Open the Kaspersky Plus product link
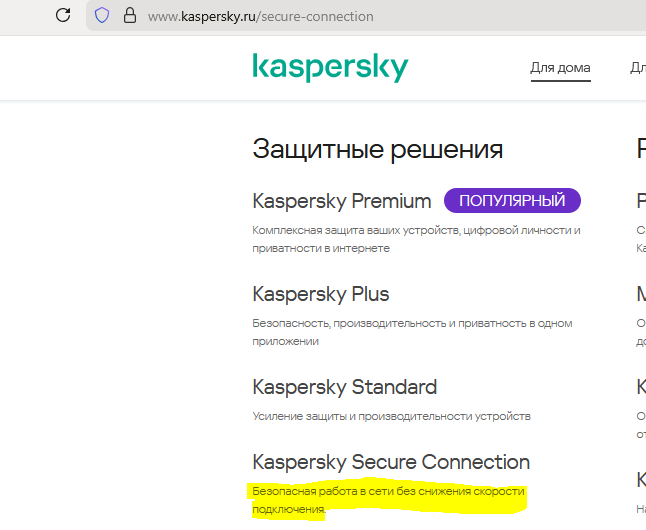The image size is (646, 530). pyautogui.click(x=321, y=294)
